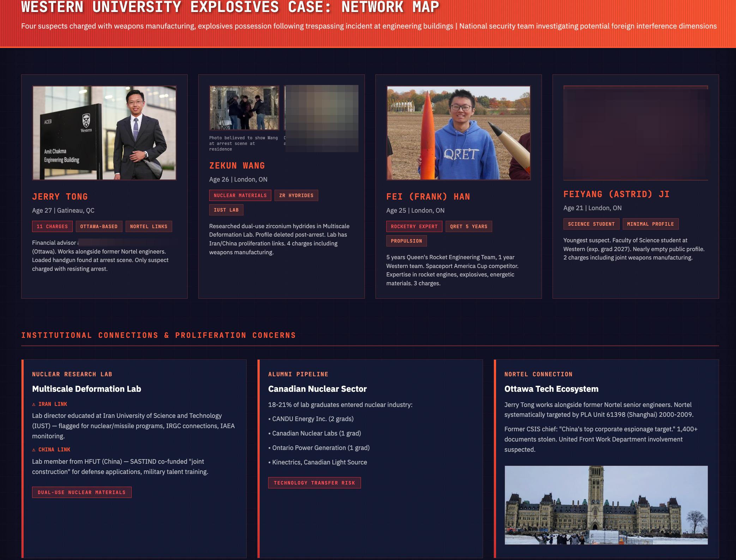The height and width of the screenshot is (560, 736).
Task: Click the pixelated blurred photo
Action: [x=321, y=118]
